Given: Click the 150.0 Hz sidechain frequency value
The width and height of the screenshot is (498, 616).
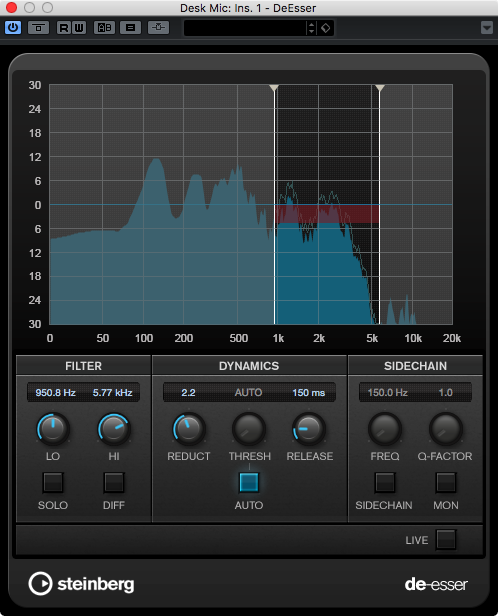Looking at the screenshot, I should tap(387, 392).
